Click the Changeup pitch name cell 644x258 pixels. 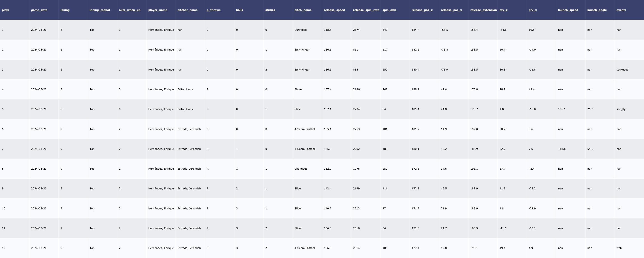point(301,169)
